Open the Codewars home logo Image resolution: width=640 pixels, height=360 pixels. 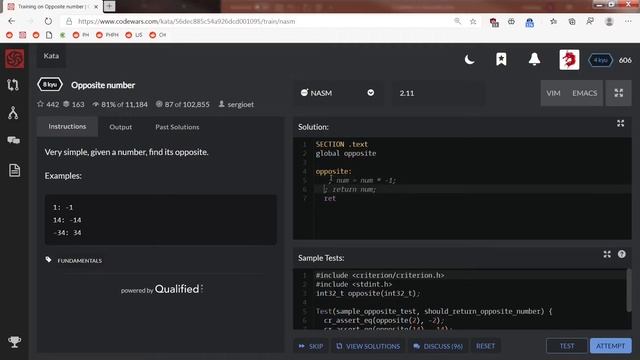click(x=15, y=59)
